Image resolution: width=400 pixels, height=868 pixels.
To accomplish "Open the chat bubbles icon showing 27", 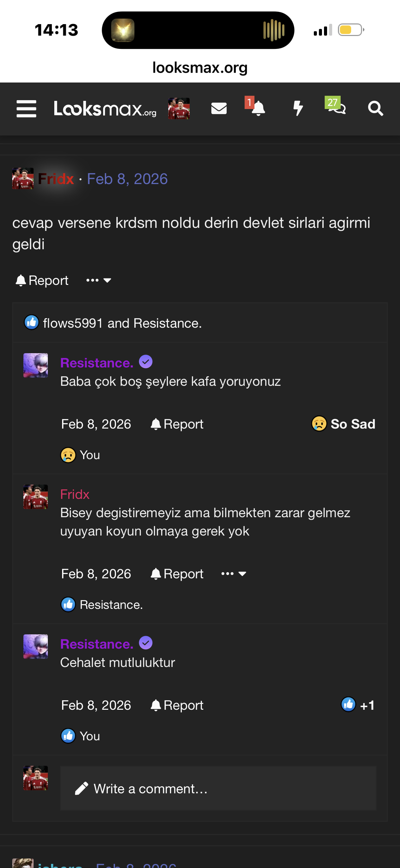I will 337,109.
